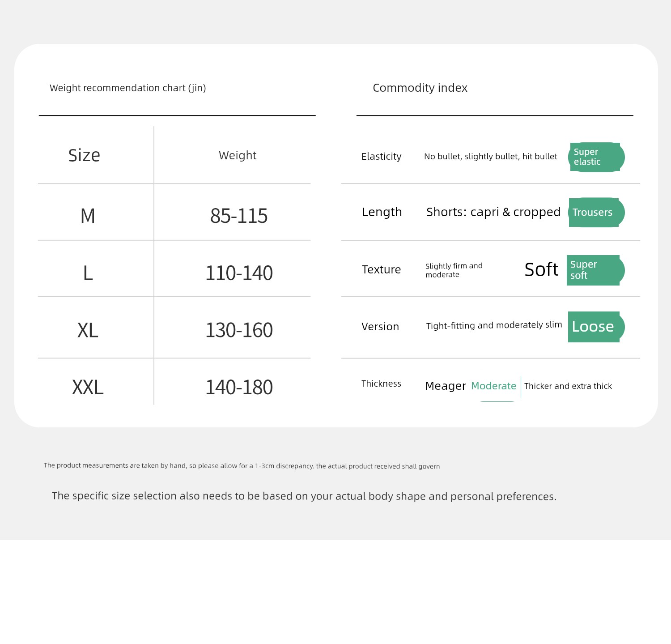
Task: Select the XL size cell
Action: pos(88,330)
